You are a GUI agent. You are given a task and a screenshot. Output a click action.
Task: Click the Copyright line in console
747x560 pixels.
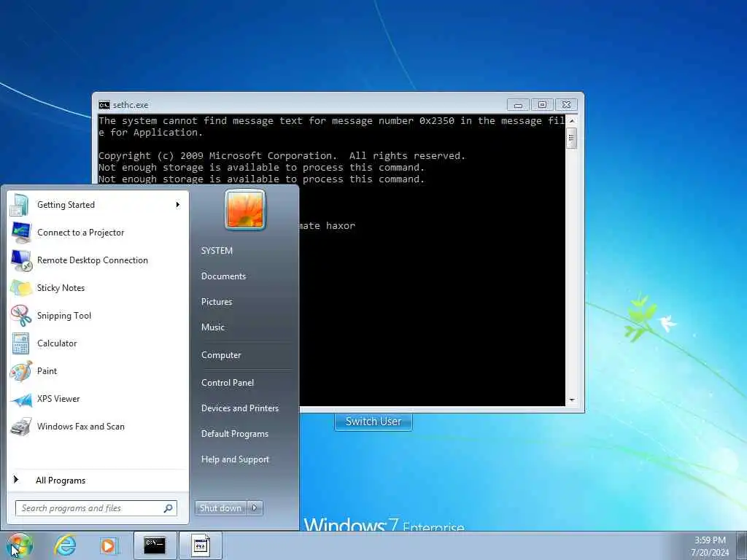(282, 156)
